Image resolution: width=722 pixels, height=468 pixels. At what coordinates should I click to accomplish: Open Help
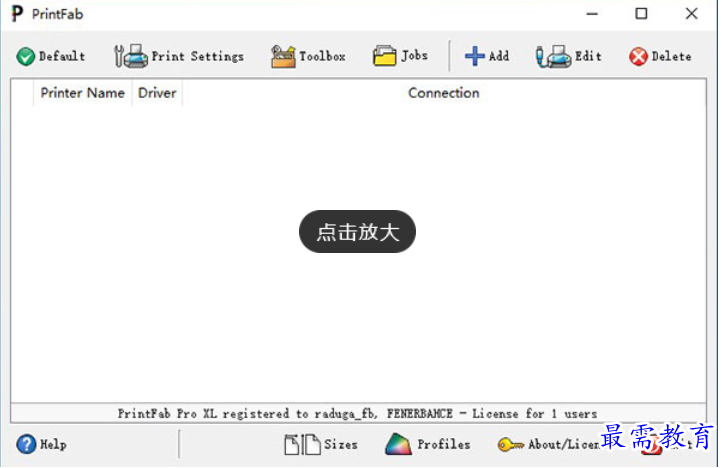point(41,445)
